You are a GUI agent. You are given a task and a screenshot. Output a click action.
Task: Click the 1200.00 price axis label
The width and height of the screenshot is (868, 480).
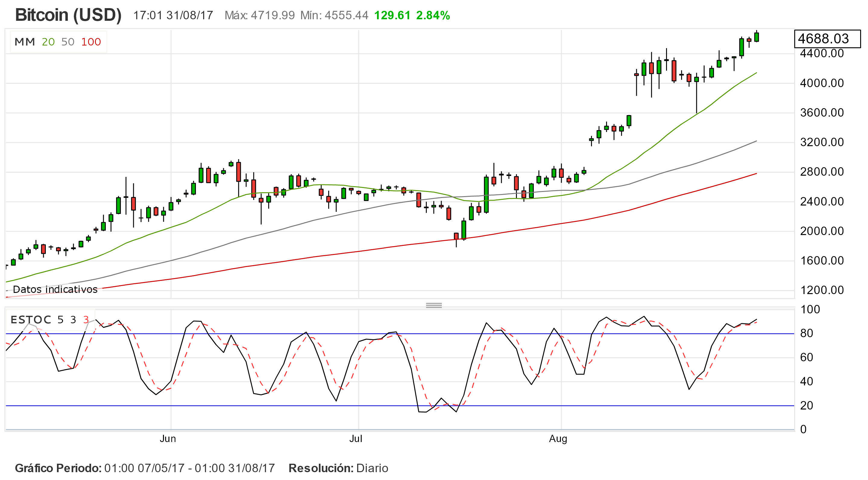coord(822,290)
